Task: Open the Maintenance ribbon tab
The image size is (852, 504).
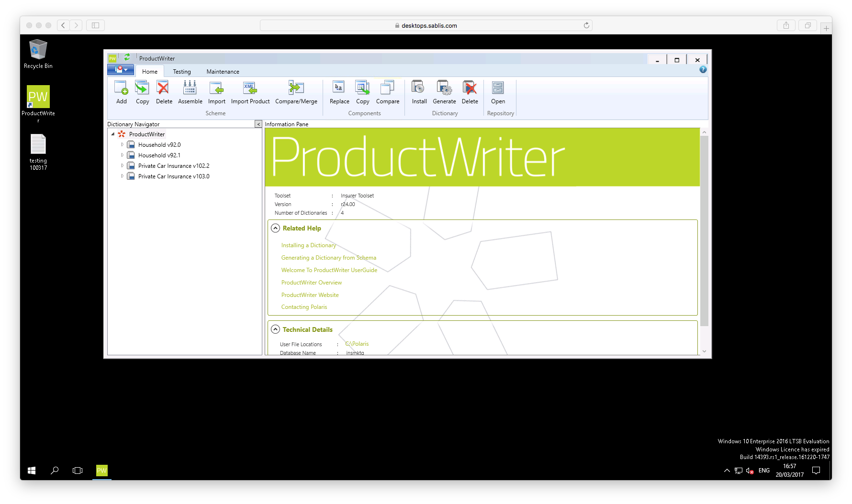Action: 223,72
